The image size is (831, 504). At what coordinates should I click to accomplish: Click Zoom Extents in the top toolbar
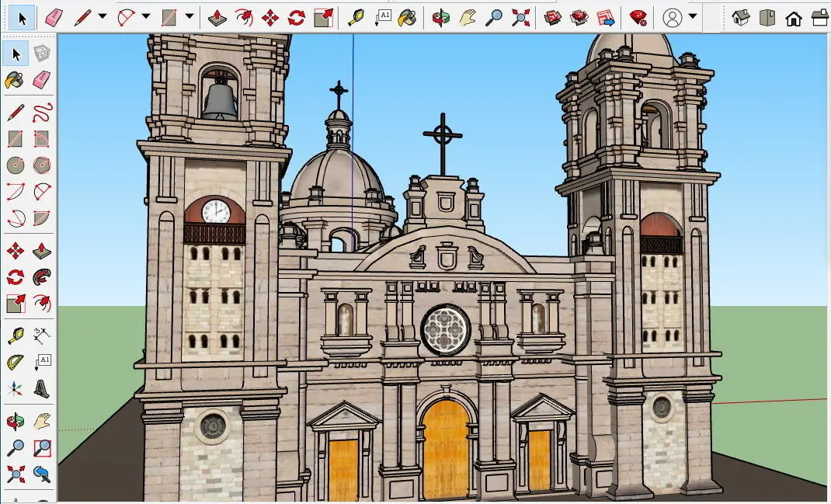point(521,18)
